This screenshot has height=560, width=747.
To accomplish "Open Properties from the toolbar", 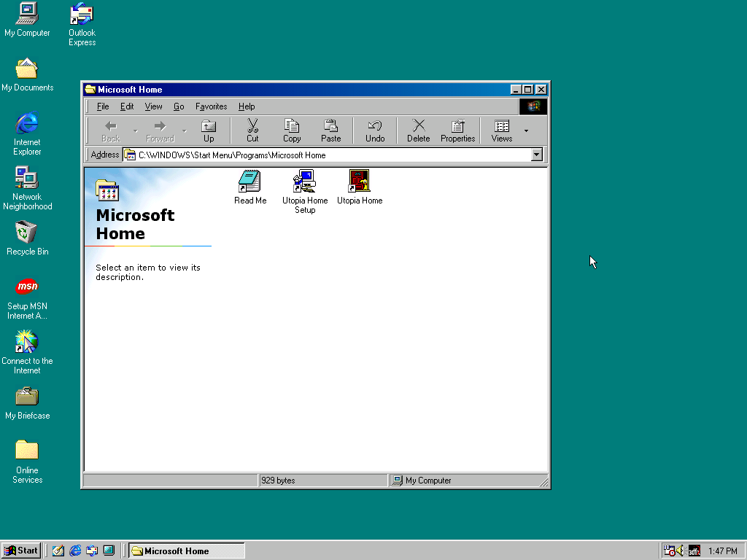I will click(x=457, y=131).
